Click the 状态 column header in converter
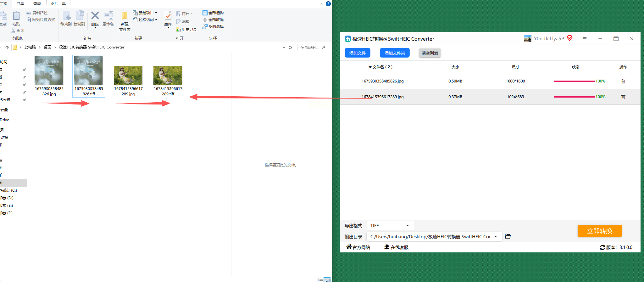This screenshot has height=282, width=644. pos(575,67)
